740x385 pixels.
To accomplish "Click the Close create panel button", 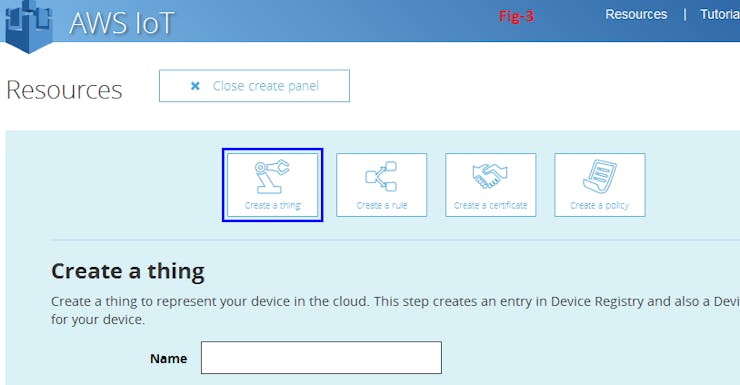I will (x=254, y=86).
